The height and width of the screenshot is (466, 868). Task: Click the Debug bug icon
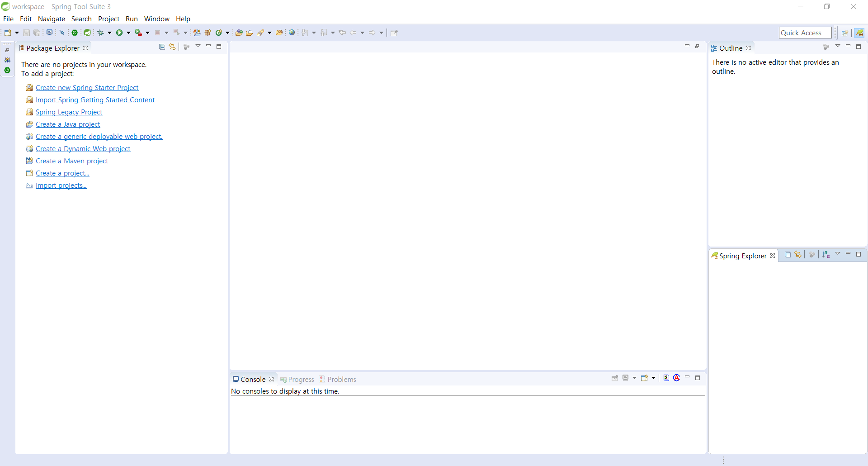(100, 33)
